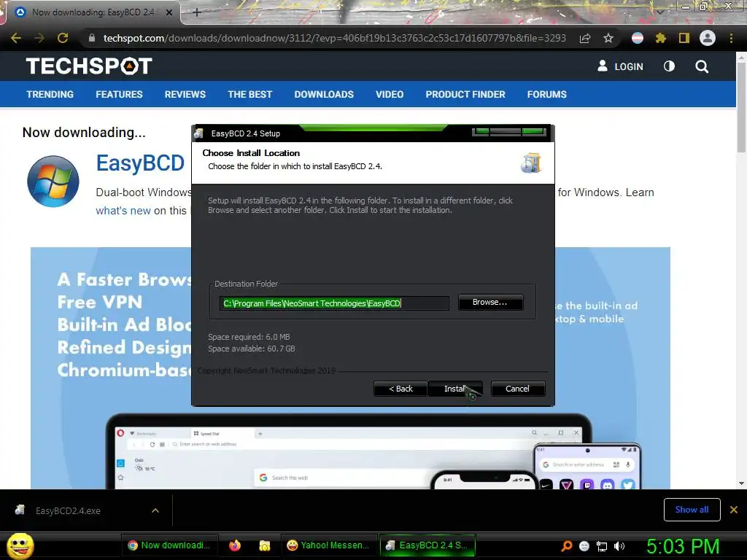This screenshot has height=560, width=747.
Task: Reload the TechSpot page
Action: tap(63, 38)
